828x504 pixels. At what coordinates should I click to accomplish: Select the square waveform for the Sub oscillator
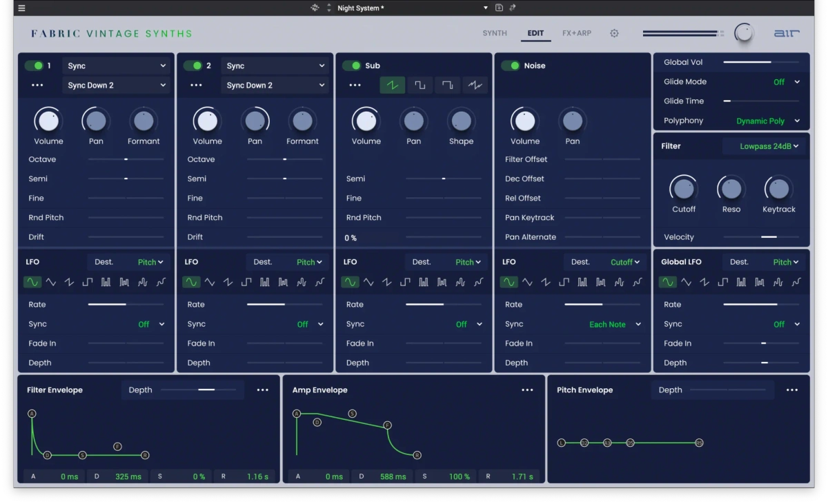pos(420,85)
